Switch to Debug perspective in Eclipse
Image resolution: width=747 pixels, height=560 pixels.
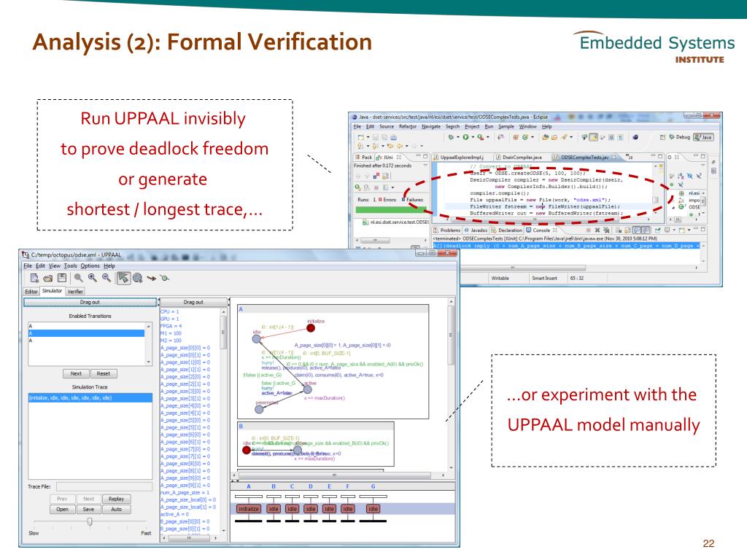pyautogui.click(x=680, y=137)
